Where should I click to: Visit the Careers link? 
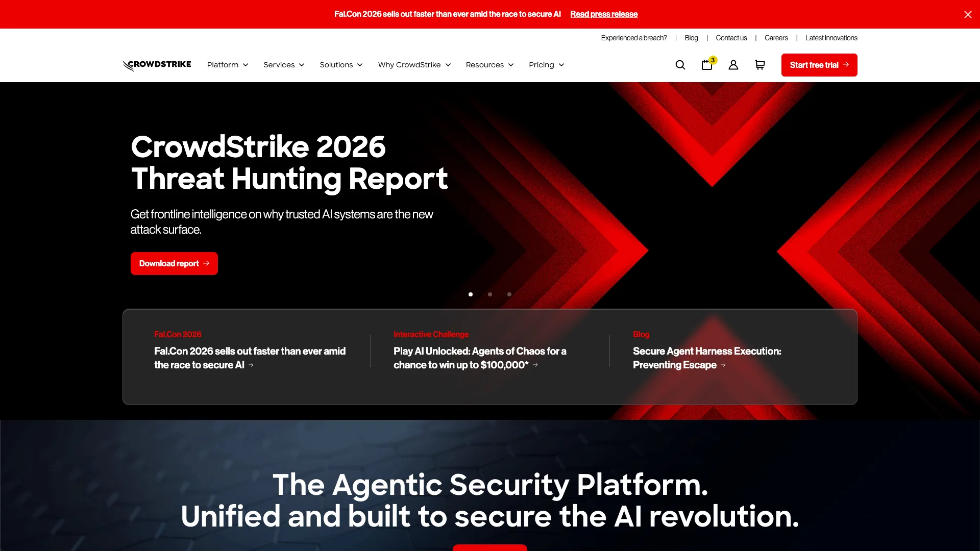776,38
